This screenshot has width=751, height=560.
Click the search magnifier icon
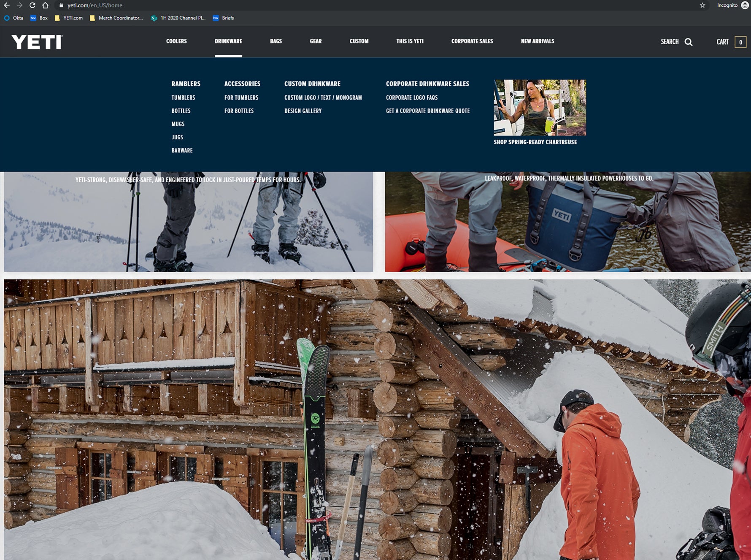[x=689, y=42]
